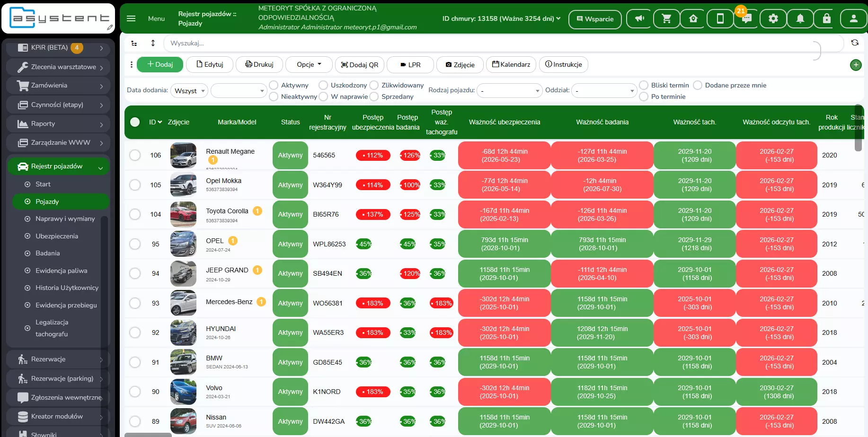
Task: Expand the ID chmury 13158 dropdown
Action: pyautogui.click(x=501, y=18)
